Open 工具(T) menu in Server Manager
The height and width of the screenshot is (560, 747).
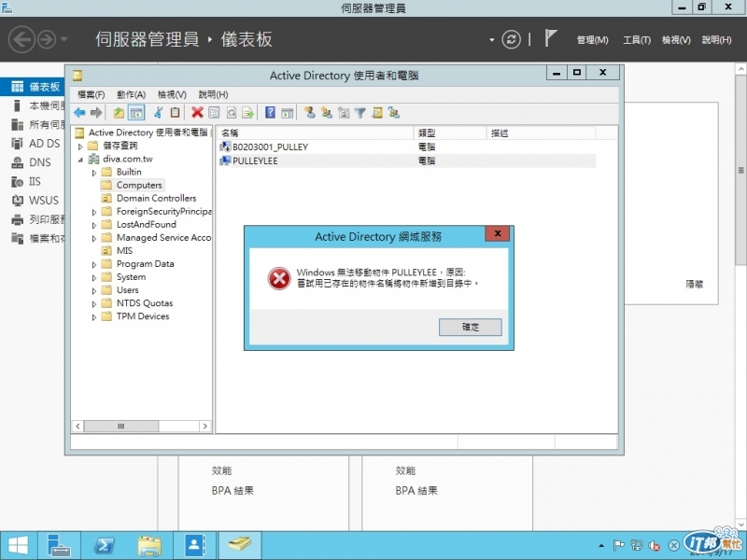(x=637, y=40)
